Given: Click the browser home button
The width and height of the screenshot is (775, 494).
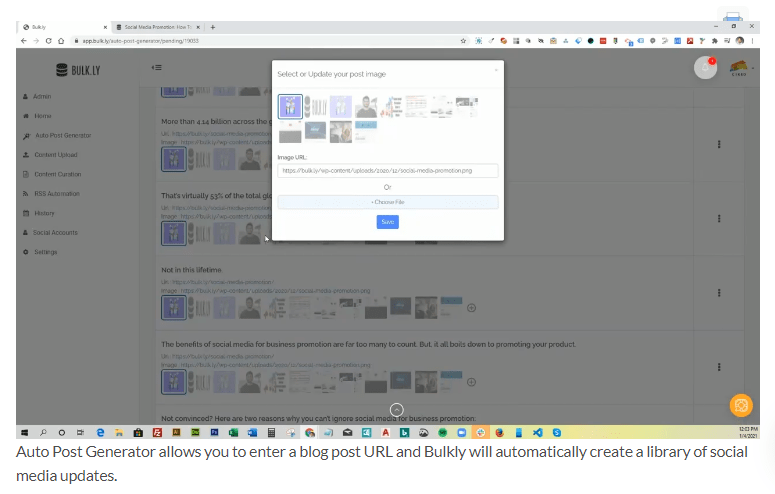Looking at the screenshot, I should click(61, 41).
